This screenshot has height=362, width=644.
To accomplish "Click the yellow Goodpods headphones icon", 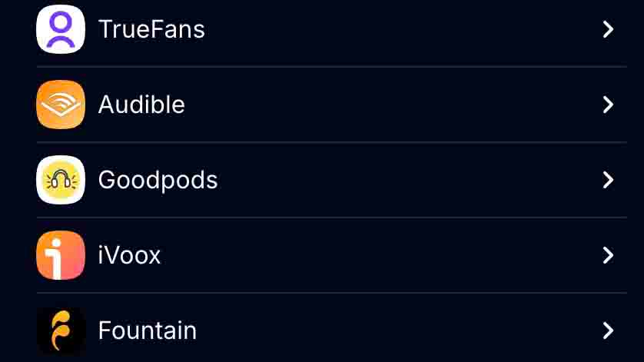I will [61, 180].
